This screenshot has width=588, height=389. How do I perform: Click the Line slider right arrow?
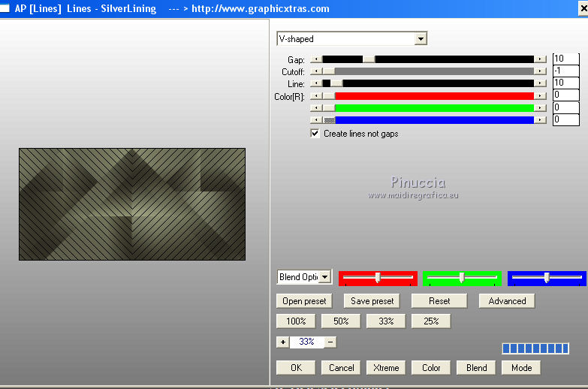click(x=540, y=83)
